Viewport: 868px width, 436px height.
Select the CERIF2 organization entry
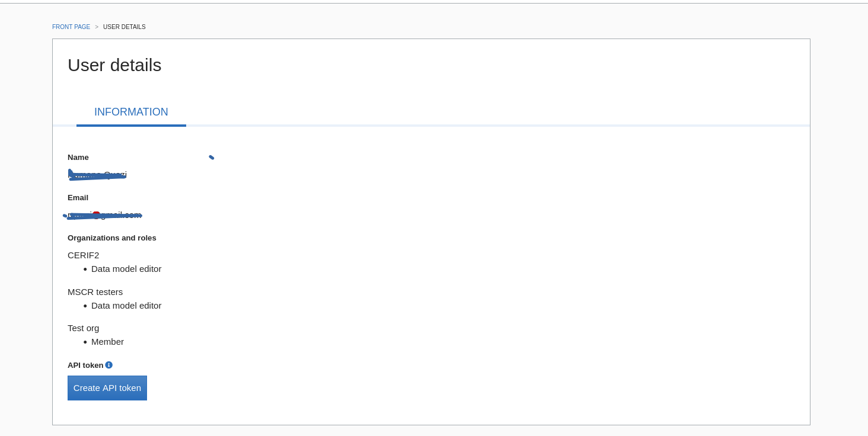click(x=84, y=255)
